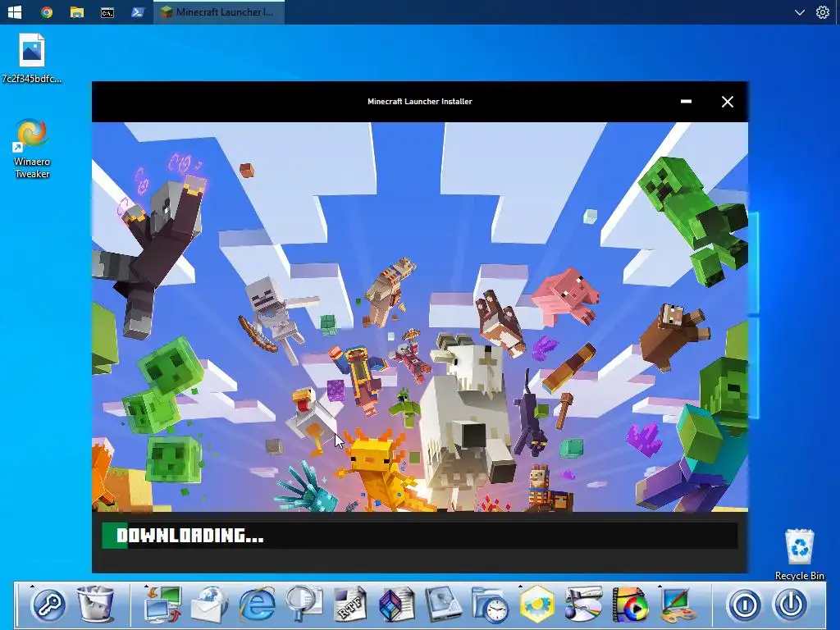
Task: Open the settings gear in the top bar
Action: [x=822, y=11]
